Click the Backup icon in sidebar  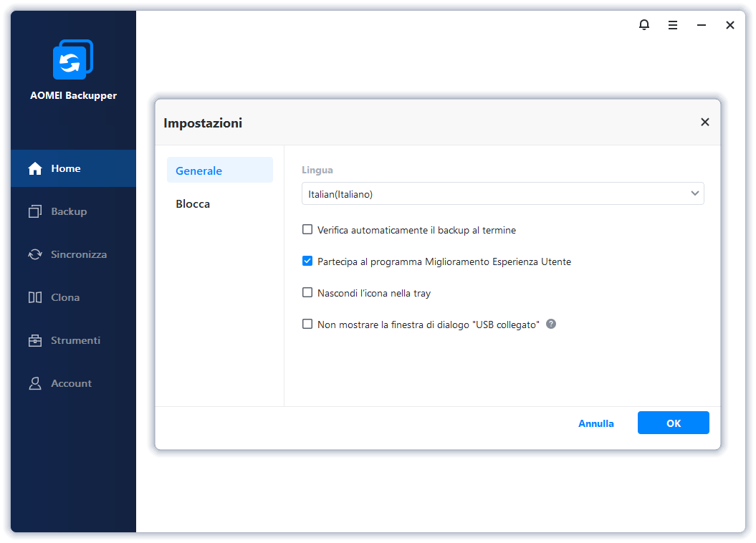(x=35, y=211)
